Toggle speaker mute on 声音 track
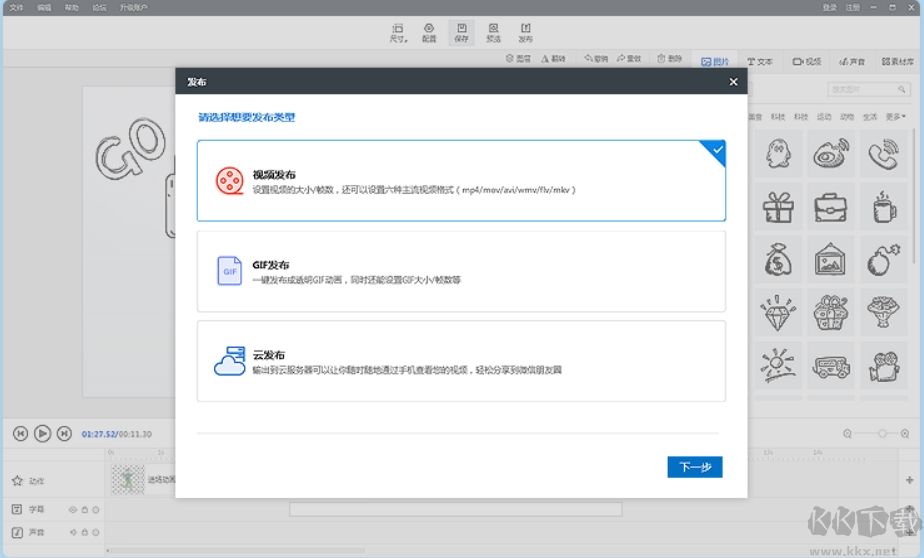Screen dimensions: 924x558 tap(73, 532)
